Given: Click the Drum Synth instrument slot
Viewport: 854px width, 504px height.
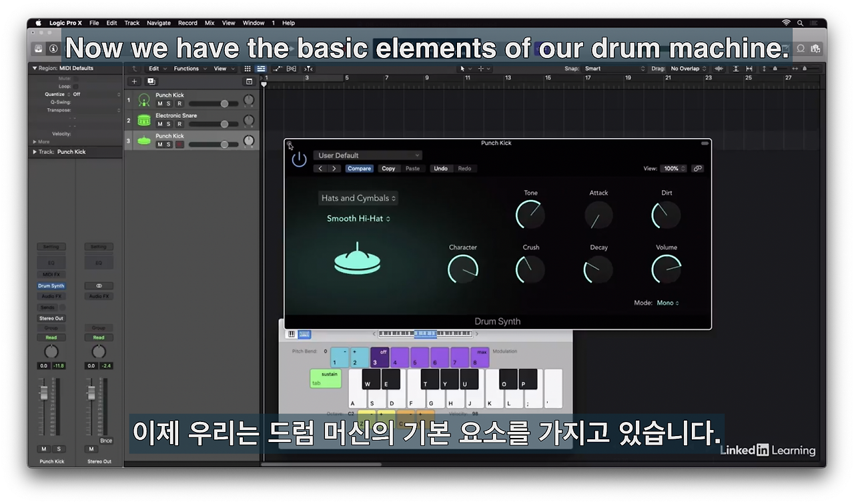Looking at the screenshot, I should click(51, 285).
